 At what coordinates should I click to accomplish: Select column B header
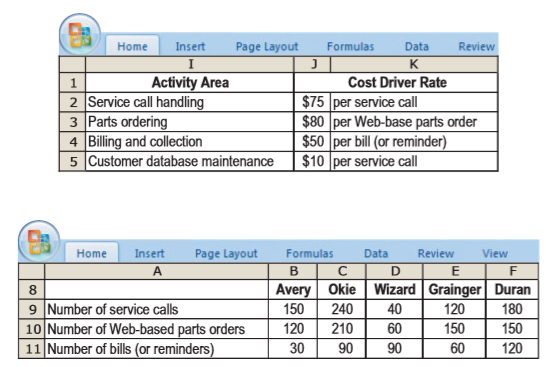coord(293,271)
